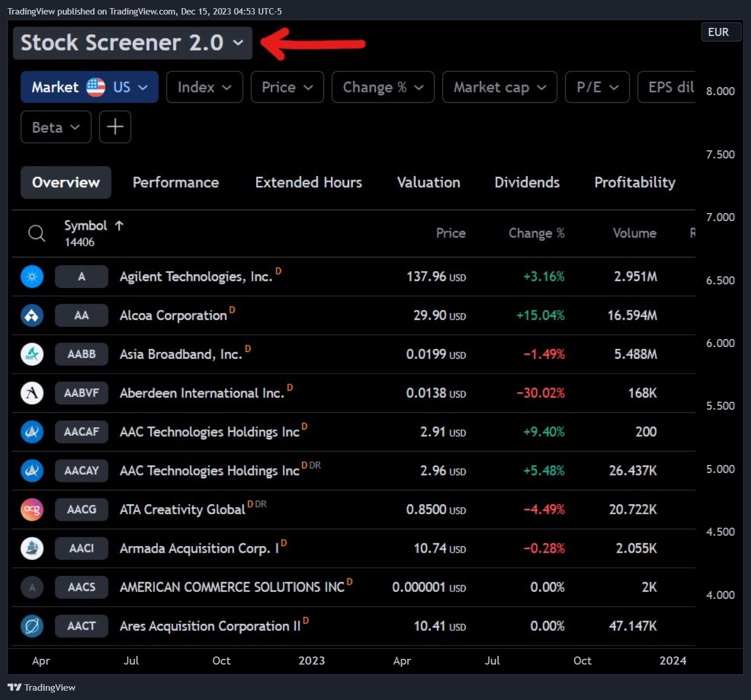The height and width of the screenshot is (700, 751).
Task: Sort by the Price column header
Action: pyautogui.click(x=451, y=233)
